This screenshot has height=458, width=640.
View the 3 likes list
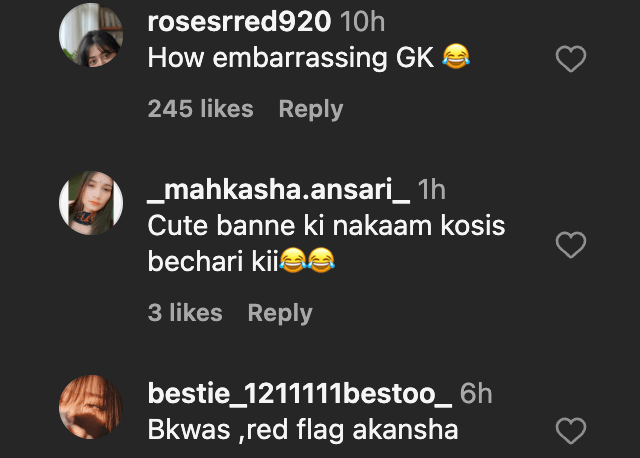[187, 313]
